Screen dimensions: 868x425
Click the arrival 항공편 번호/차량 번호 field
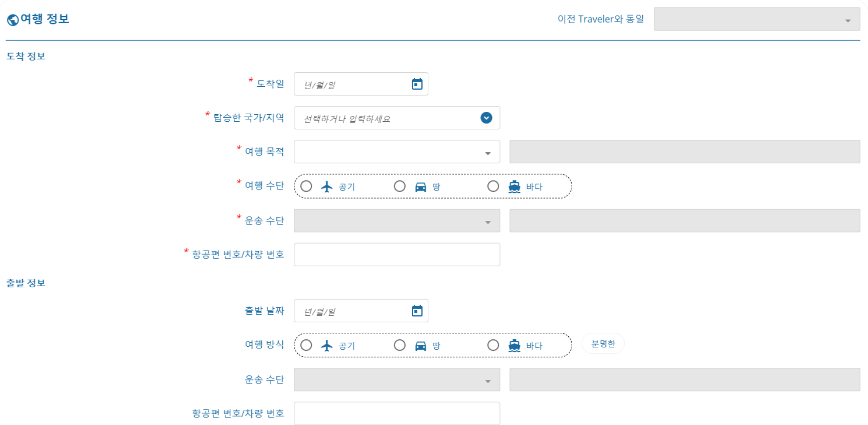[x=397, y=255]
